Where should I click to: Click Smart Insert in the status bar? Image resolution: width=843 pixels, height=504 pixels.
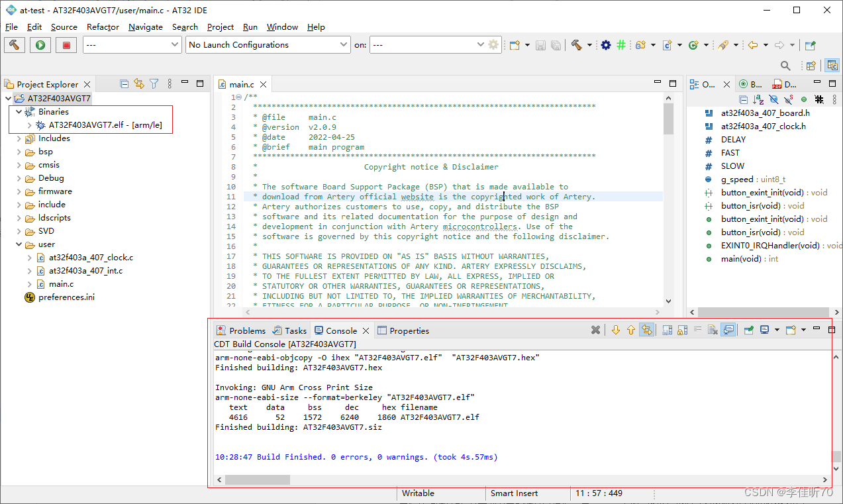514,493
